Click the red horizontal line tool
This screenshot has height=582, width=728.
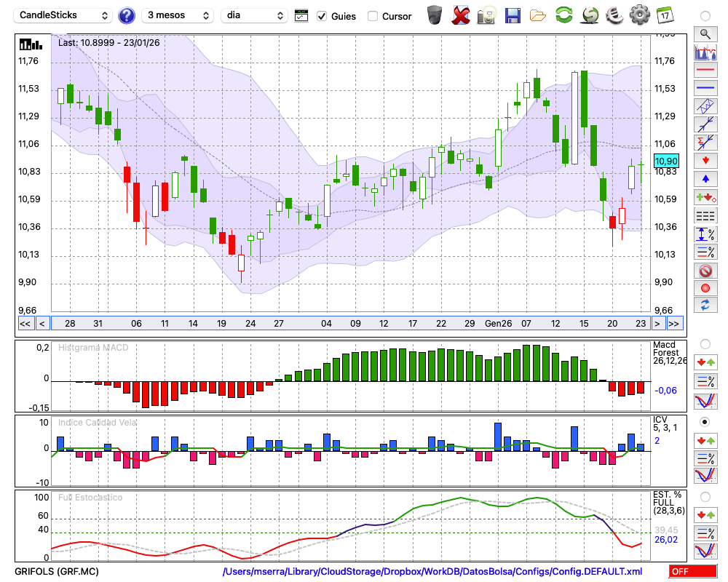(705, 71)
